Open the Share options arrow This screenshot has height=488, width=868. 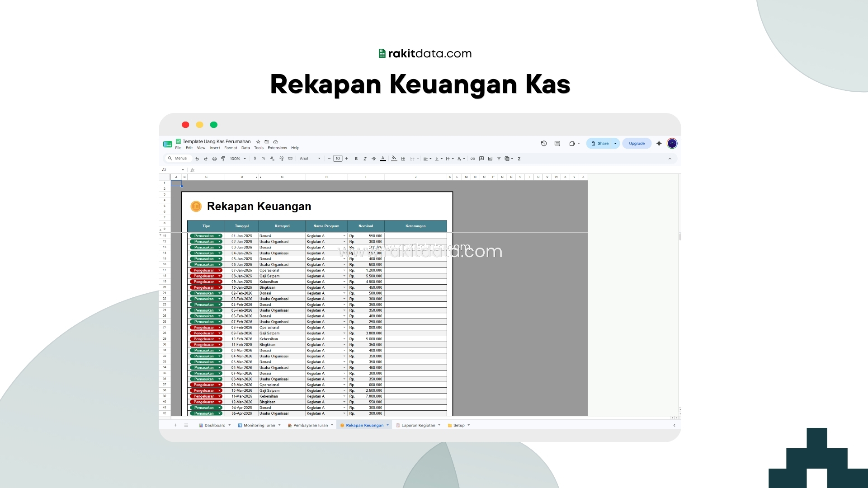click(615, 143)
